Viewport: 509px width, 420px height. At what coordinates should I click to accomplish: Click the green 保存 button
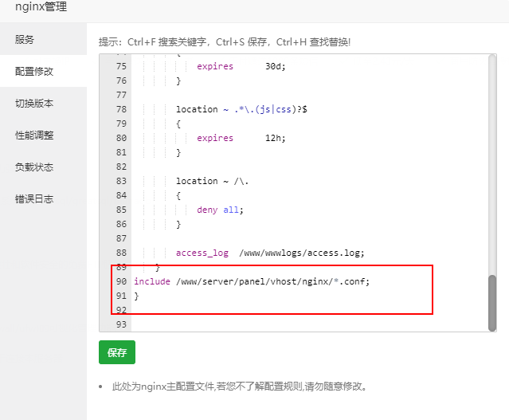pyautogui.click(x=117, y=352)
